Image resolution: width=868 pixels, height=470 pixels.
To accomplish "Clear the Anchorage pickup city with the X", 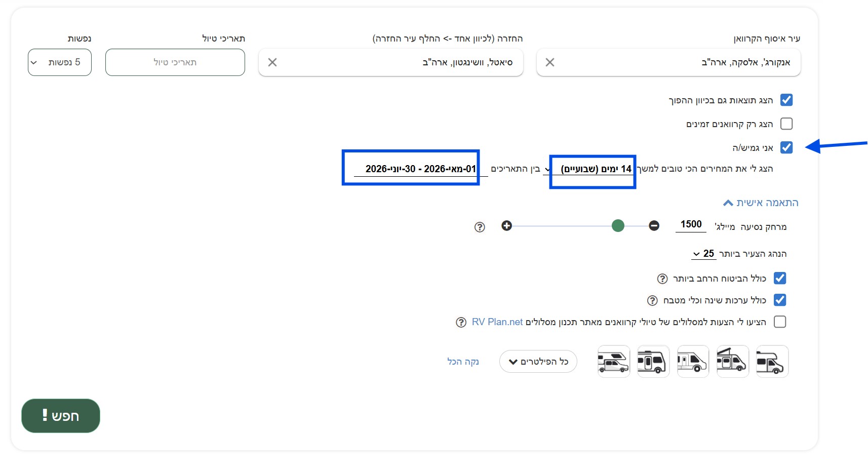I will pos(550,62).
